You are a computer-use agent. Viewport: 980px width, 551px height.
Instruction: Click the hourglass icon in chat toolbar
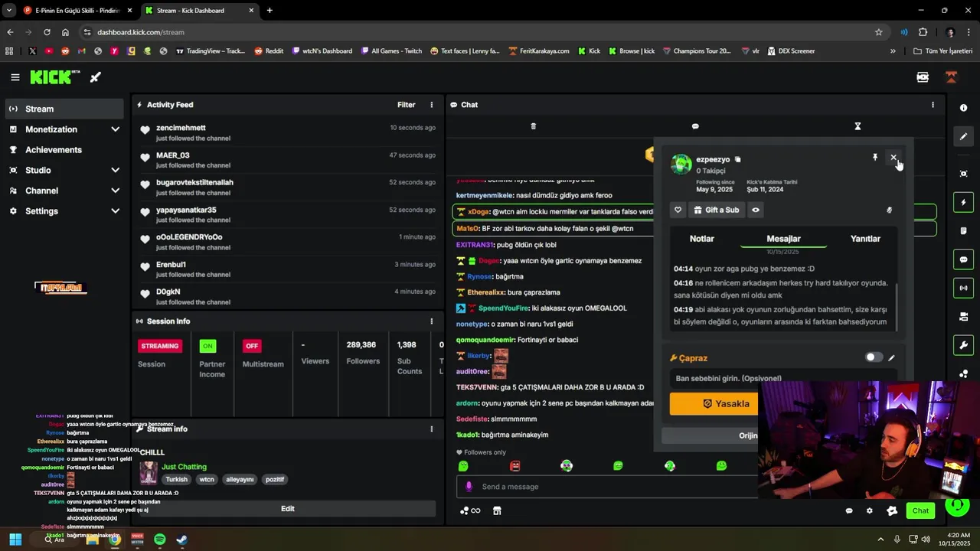[x=857, y=126]
